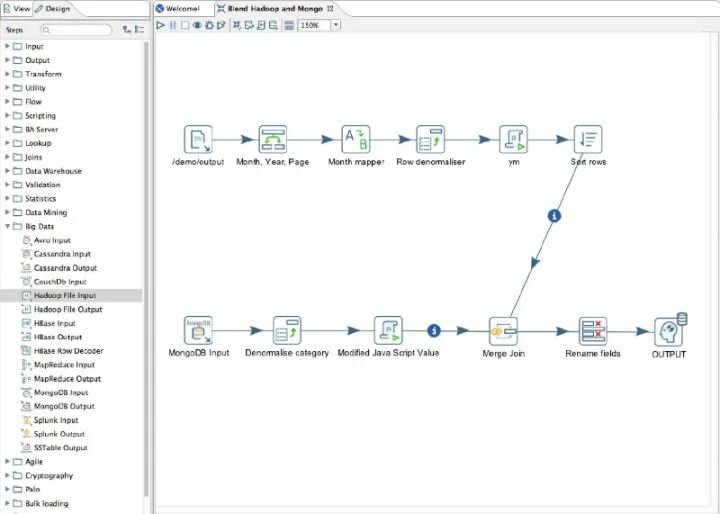Click the pause transformation icon

pyautogui.click(x=172, y=24)
